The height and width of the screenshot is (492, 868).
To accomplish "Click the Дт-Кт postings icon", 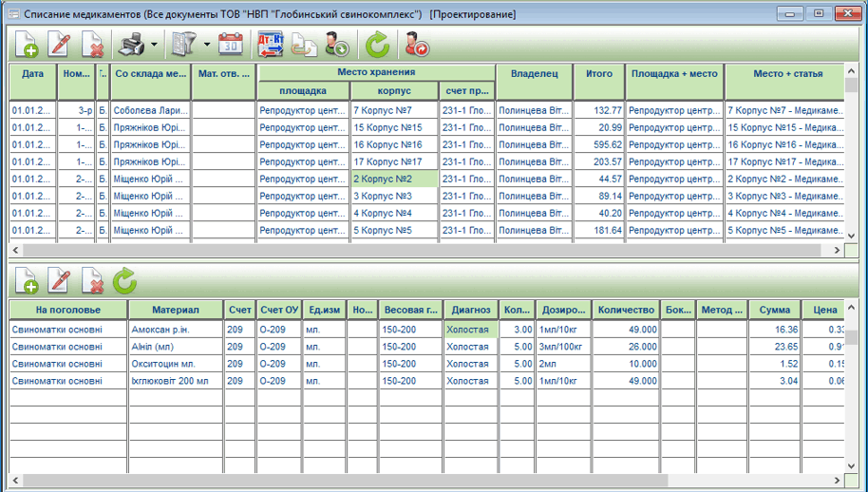I will tap(271, 44).
